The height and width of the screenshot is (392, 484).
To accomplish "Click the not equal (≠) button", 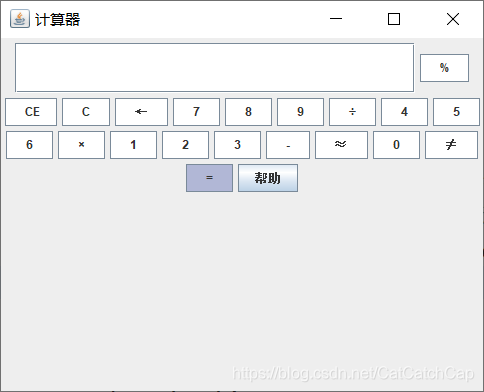I will [451, 145].
